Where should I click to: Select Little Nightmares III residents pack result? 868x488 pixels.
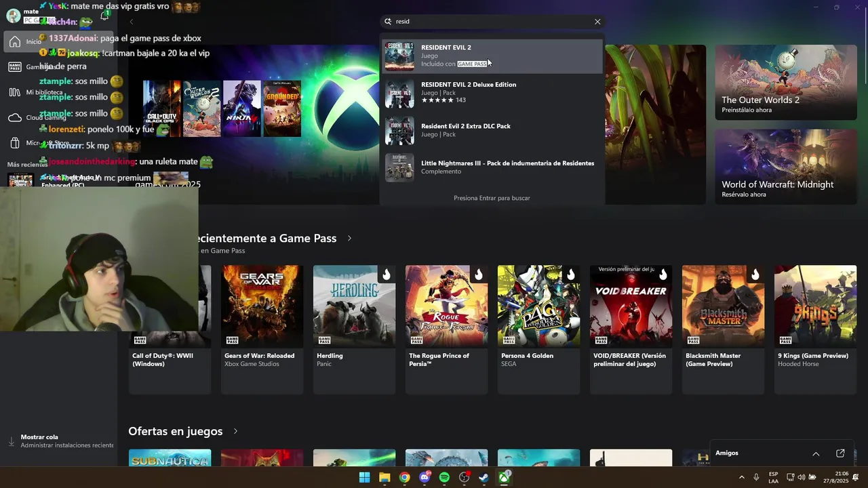coord(492,167)
